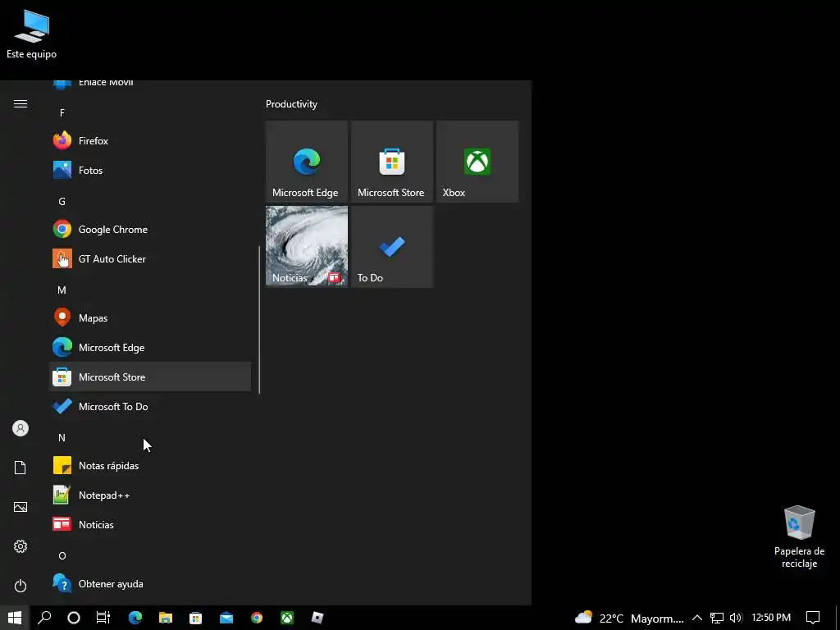Click the Productivity group title
The image size is (840, 630).
(291, 104)
